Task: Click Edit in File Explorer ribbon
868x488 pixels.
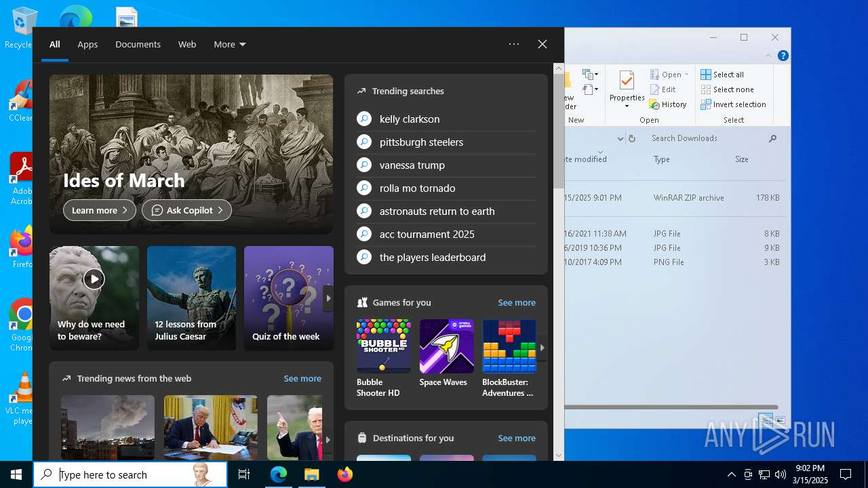Action: coord(663,89)
